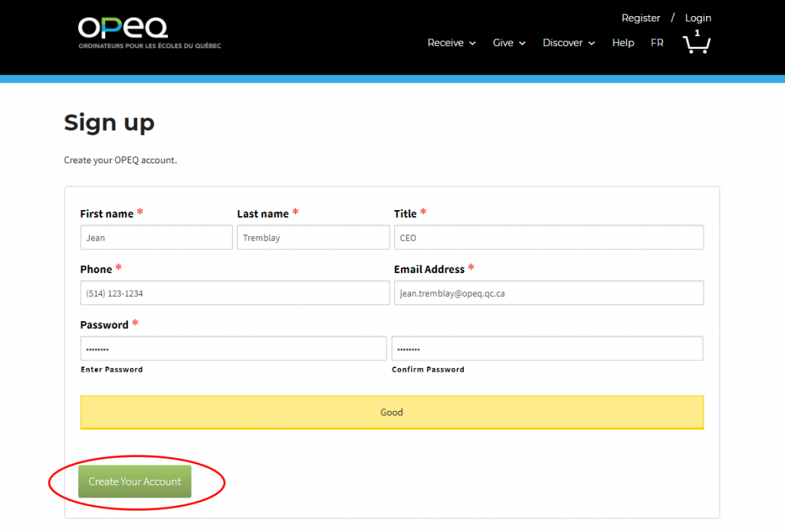Click the First name input field
Viewport: 785px width, 532px height.
point(156,237)
